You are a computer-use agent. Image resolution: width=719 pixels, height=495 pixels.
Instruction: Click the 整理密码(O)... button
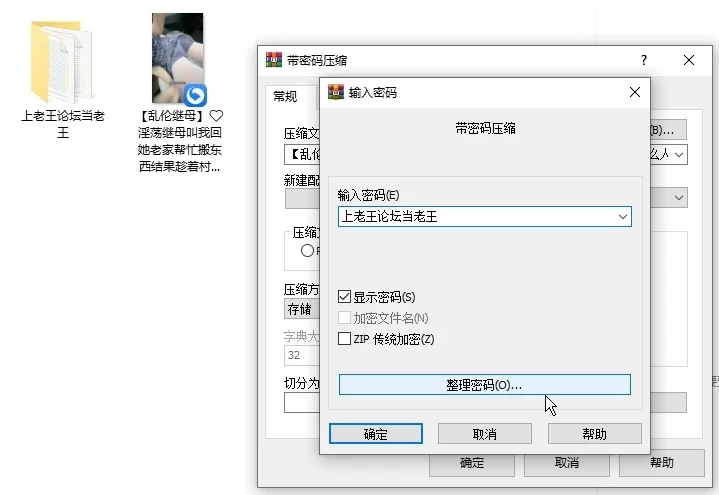pos(485,384)
